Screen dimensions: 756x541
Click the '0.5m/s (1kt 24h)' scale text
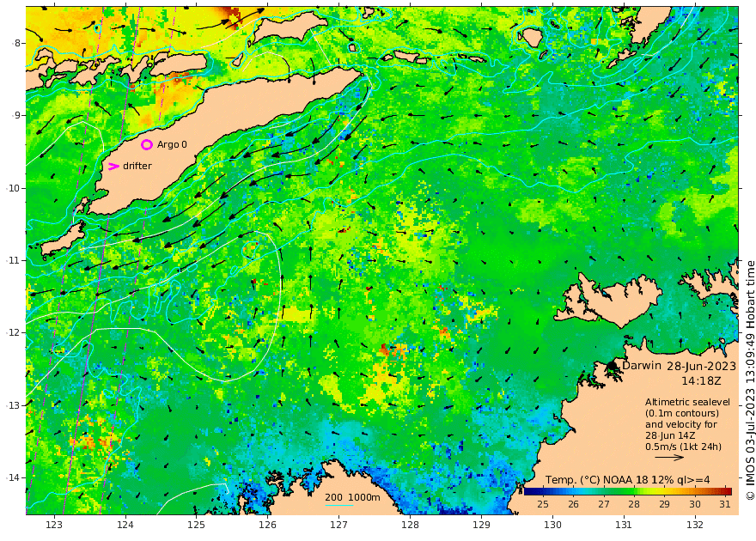pos(683,447)
